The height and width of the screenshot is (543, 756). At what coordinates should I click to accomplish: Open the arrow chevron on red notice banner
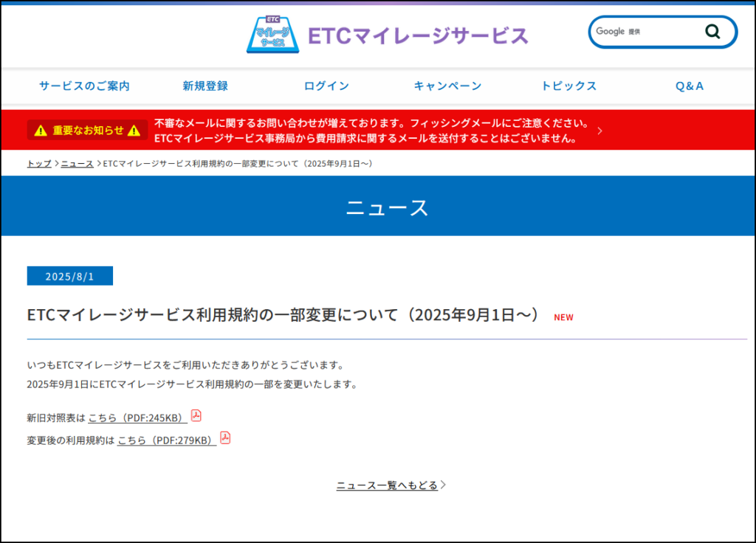point(599,131)
